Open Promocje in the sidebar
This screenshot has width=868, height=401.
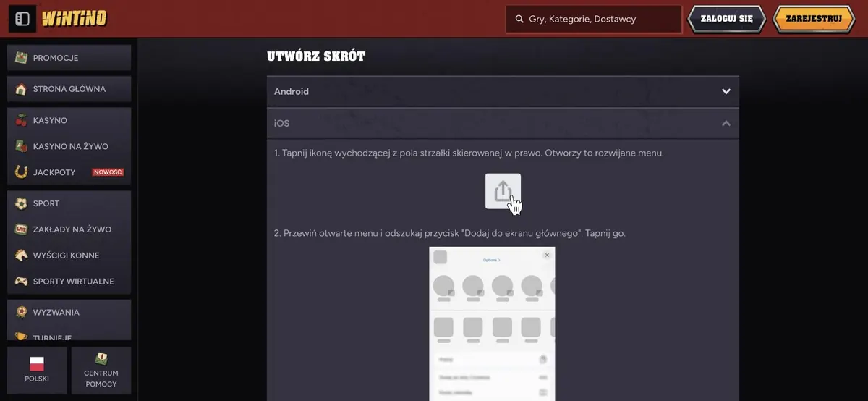pyautogui.click(x=69, y=58)
